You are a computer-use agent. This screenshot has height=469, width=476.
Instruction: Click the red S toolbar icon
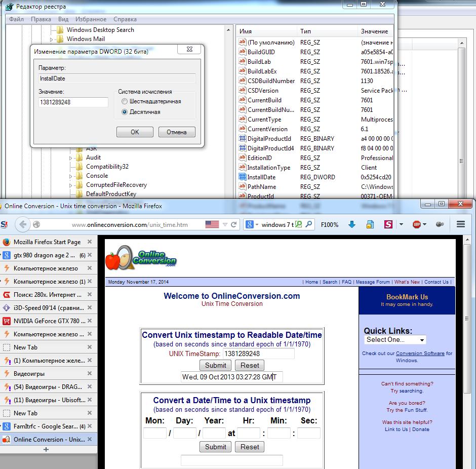388,225
